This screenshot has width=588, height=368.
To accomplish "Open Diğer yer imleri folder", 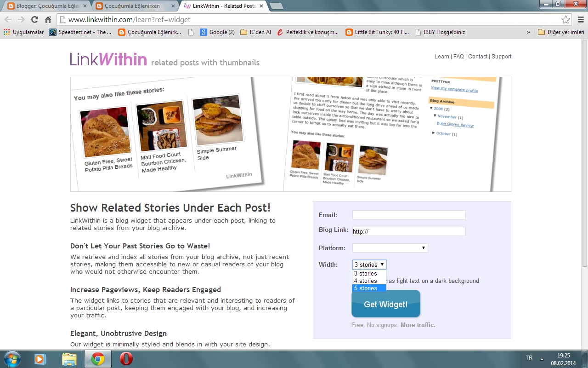I will [x=561, y=32].
